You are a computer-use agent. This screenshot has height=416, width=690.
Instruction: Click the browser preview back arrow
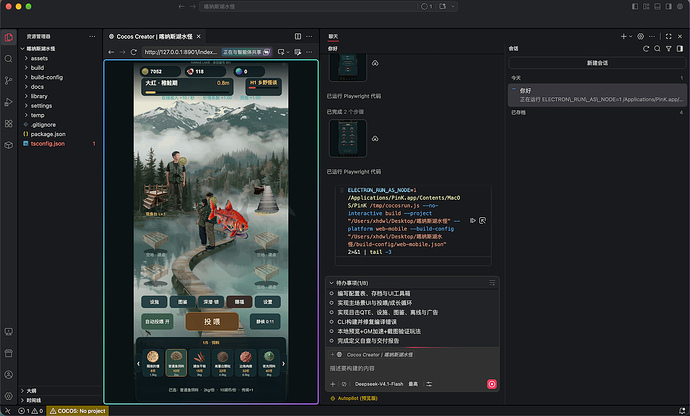(x=111, y=52)
